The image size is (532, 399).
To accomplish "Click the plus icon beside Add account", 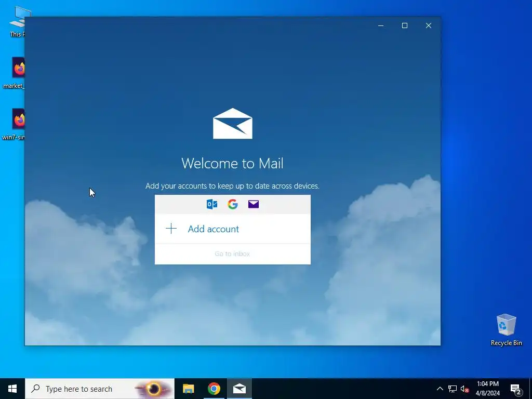I will coord(171,229).
